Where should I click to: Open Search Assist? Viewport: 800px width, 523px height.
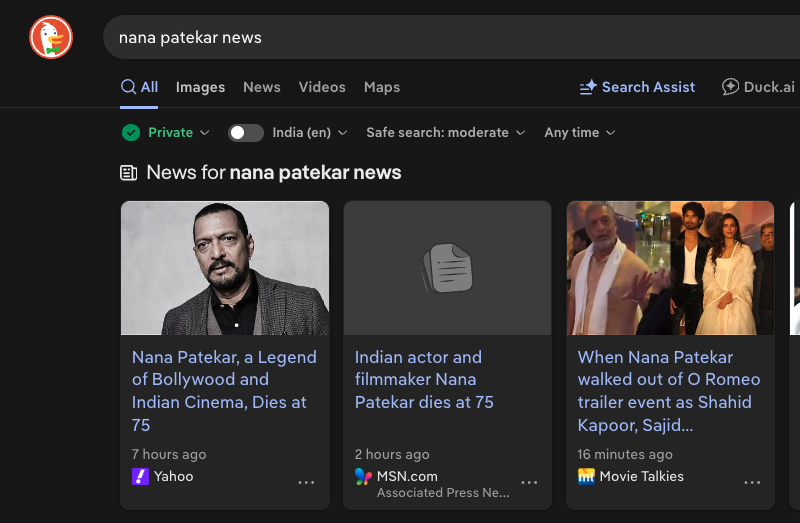(637, 87)
